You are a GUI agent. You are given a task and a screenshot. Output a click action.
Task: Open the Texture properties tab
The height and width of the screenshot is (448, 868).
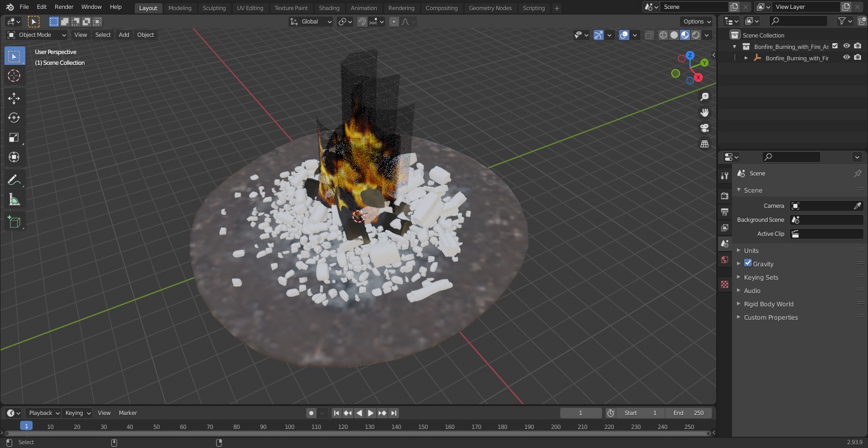[724, 284]
